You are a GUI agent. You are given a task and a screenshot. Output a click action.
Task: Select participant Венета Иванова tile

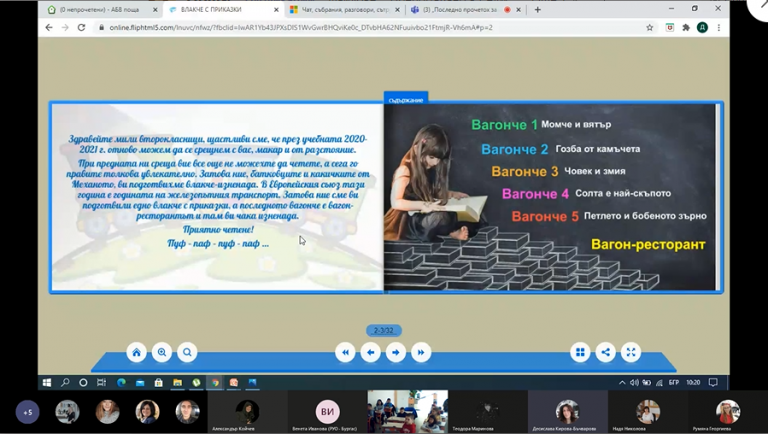(327, 412)
